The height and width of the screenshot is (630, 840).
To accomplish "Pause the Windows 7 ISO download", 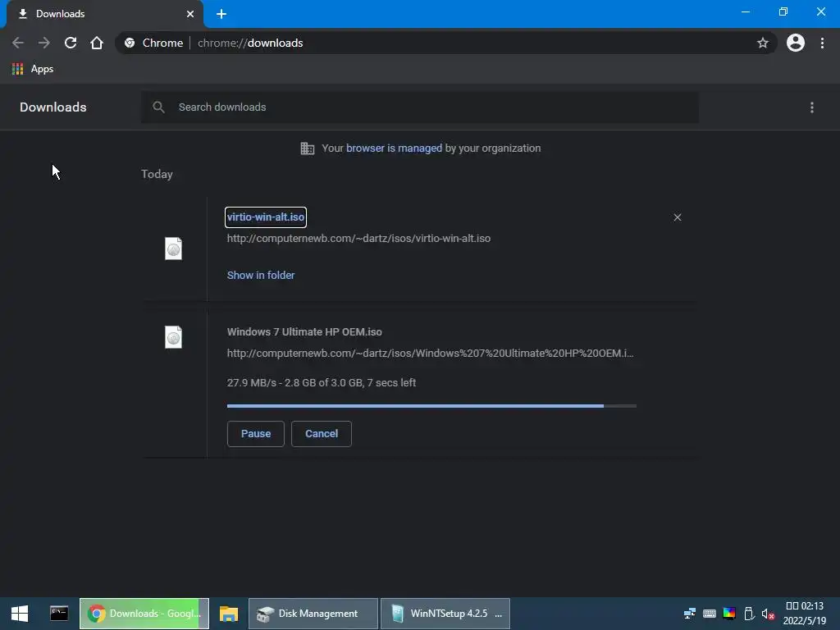I will 256,434.
